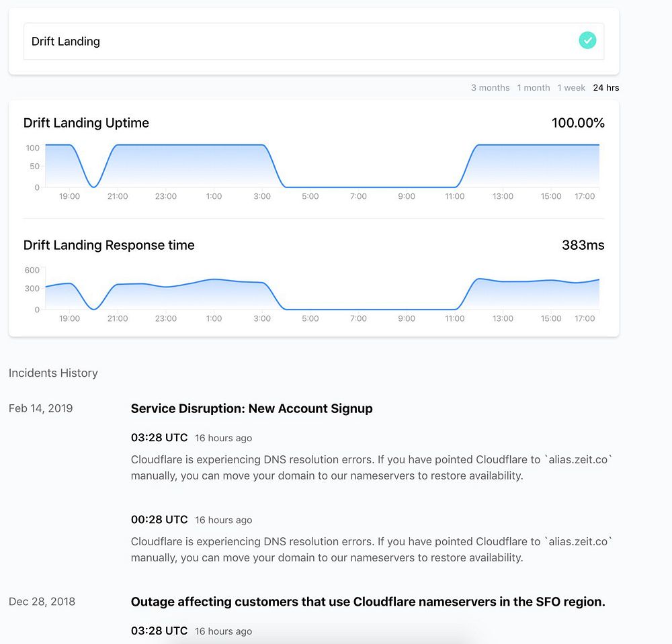Click the Dec 28, 2018 incident date
The height and width of the screenshot is (644, 672).
[42, 602]
